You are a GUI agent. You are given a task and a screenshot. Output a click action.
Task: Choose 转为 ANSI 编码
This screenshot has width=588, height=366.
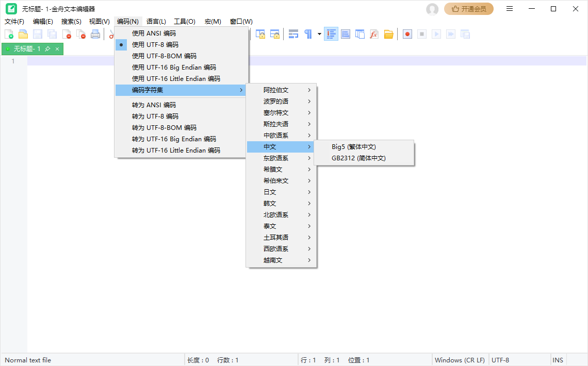coord(181,105)
